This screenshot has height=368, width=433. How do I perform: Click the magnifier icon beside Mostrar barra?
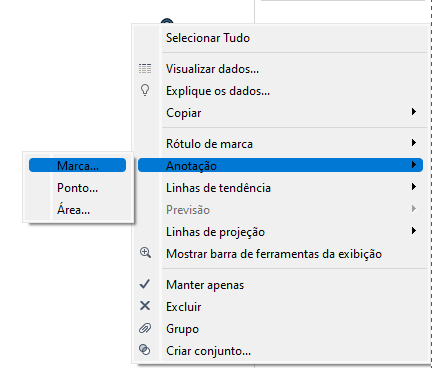pos(145,253)
